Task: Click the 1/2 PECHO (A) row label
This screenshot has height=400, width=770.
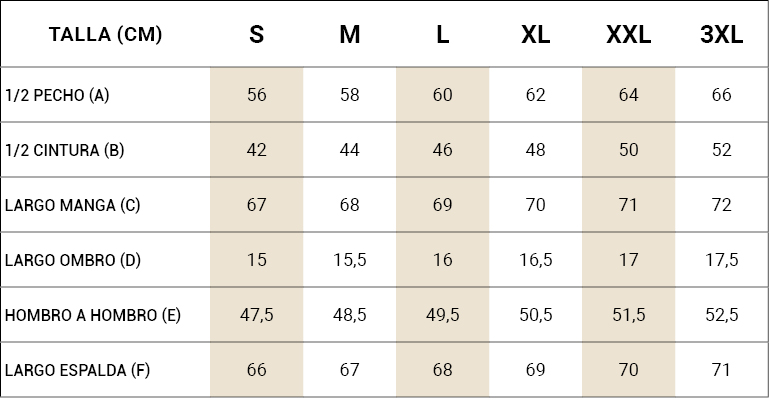Action: click(57, 95)
